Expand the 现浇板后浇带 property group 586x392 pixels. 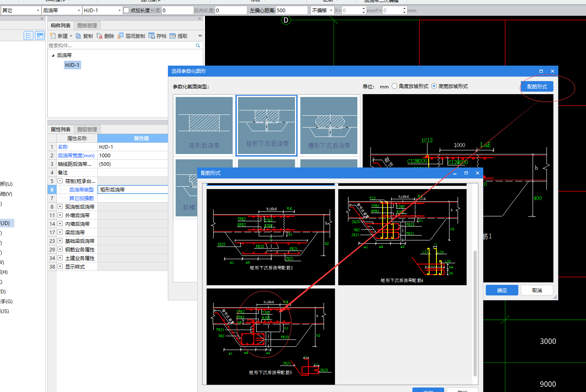point(60,207)
